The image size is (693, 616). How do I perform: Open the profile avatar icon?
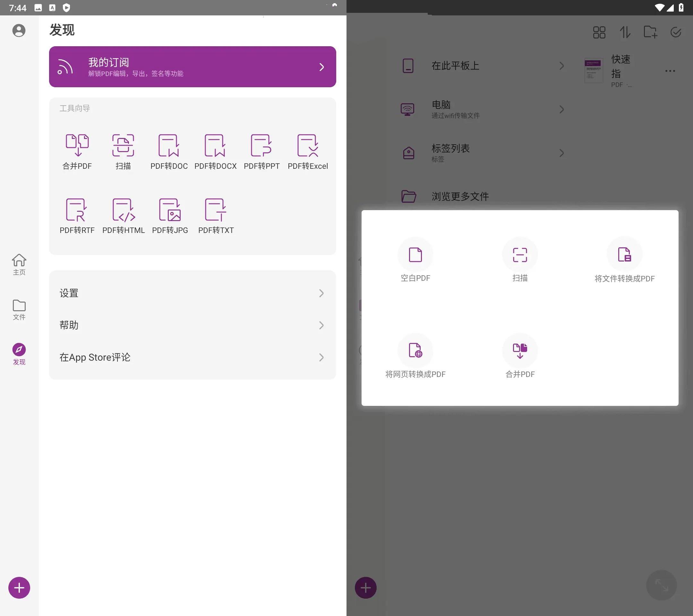19,30
